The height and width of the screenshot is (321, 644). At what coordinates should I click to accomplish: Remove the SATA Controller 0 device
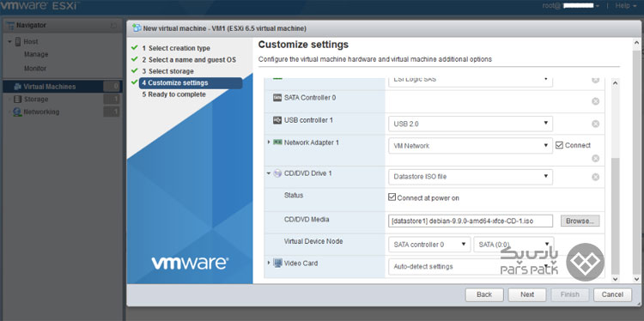point(595,101)
